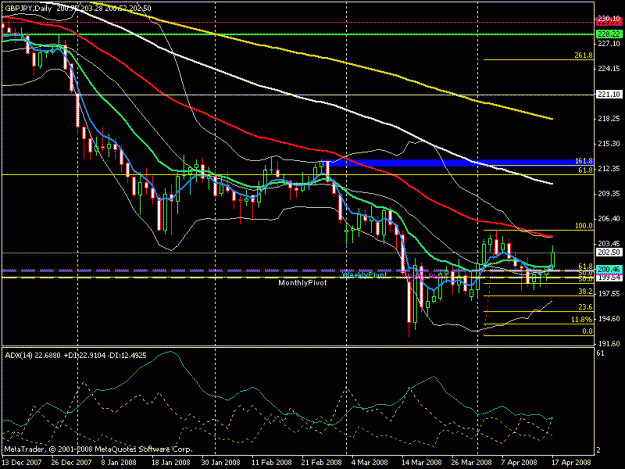The image size is (625, 469).
Task: Click the 17 Apr 2008 date label
Action: point(571,463)
